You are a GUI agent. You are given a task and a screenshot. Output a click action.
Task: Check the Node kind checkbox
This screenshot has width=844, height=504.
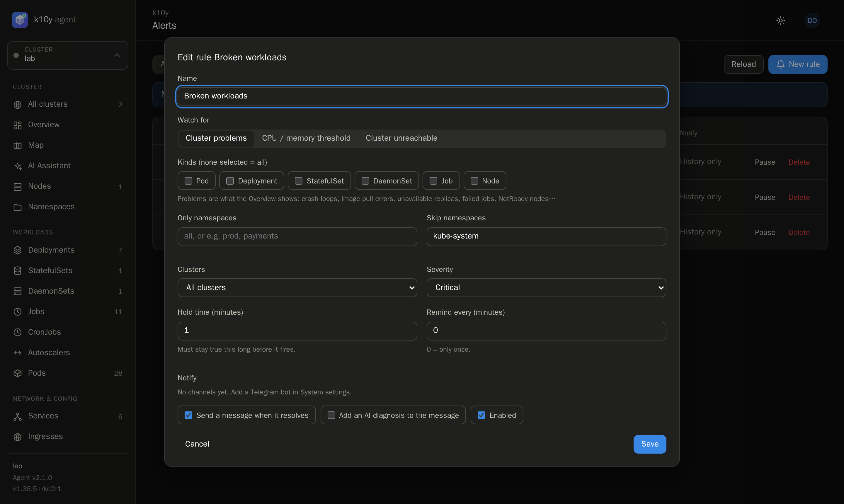tap(474, 181)
